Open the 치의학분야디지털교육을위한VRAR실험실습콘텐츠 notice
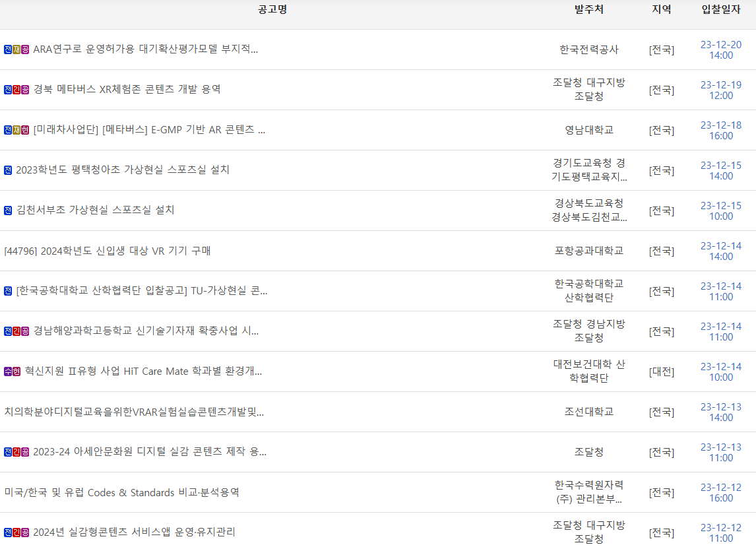 (134, 412)
